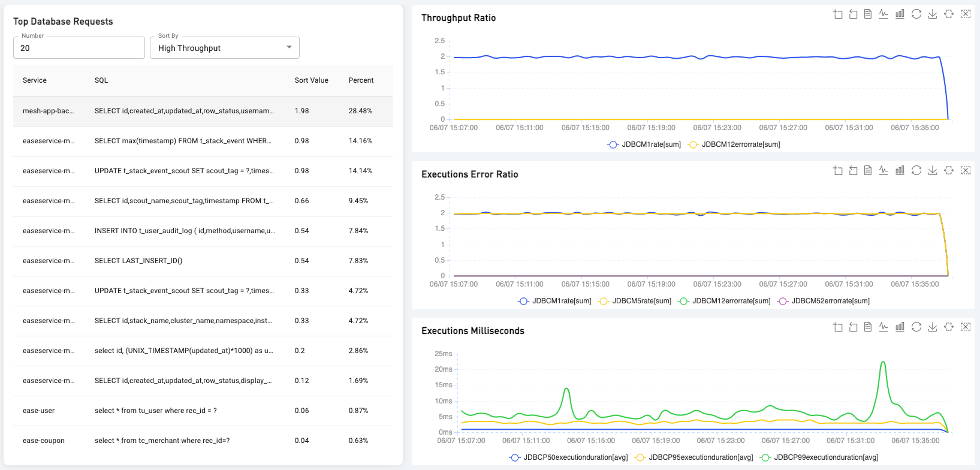The height and width of the screenshot is (470, 980).
Task: Click the Service column header
Action: coord(35,80)
